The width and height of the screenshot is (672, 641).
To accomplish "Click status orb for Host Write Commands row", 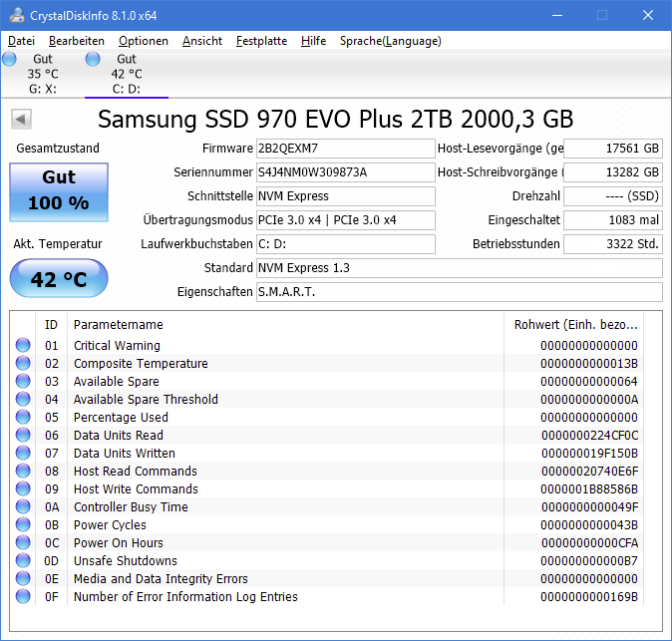I will (23, 488).
